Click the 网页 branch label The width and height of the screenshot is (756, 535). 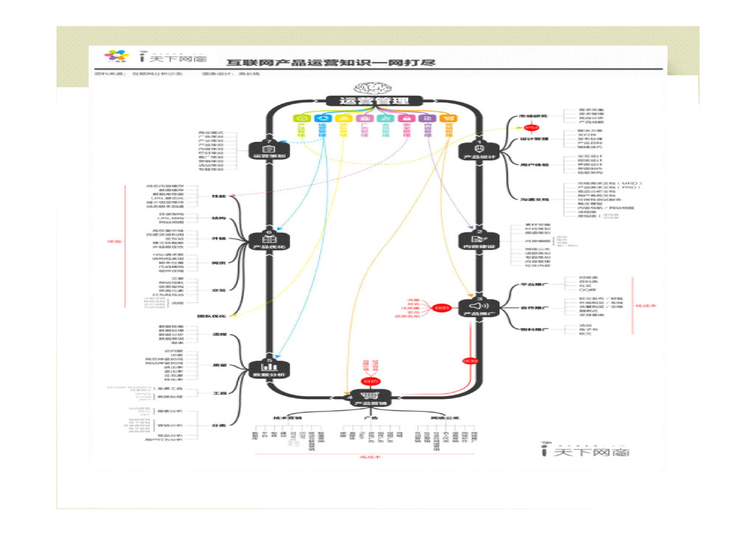click(x=219, y=263)
